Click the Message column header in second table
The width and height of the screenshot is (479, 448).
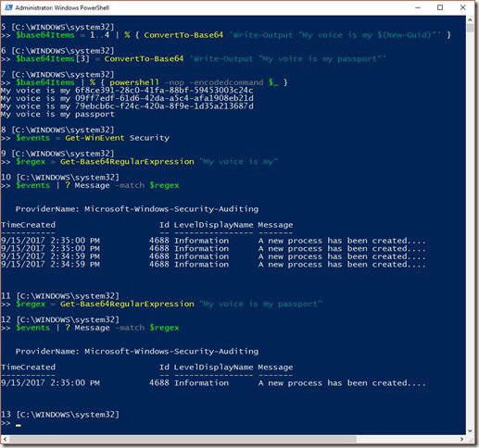point(275,367)
